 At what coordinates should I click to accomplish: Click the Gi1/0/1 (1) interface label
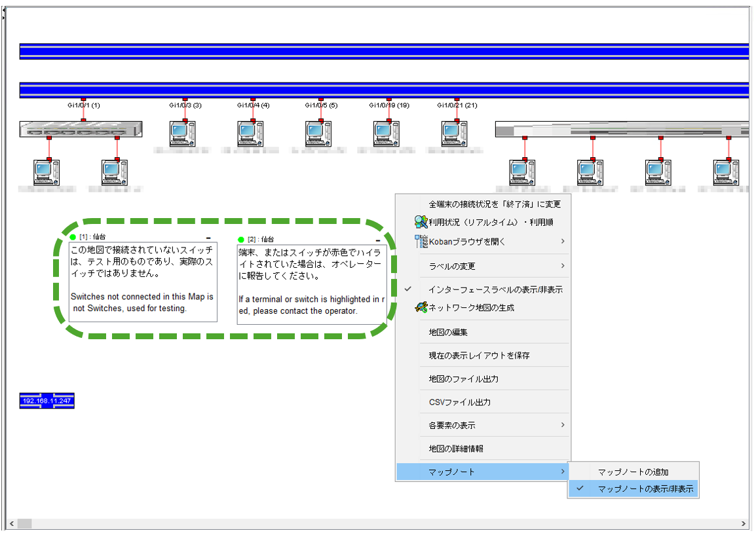pos(84,105)
